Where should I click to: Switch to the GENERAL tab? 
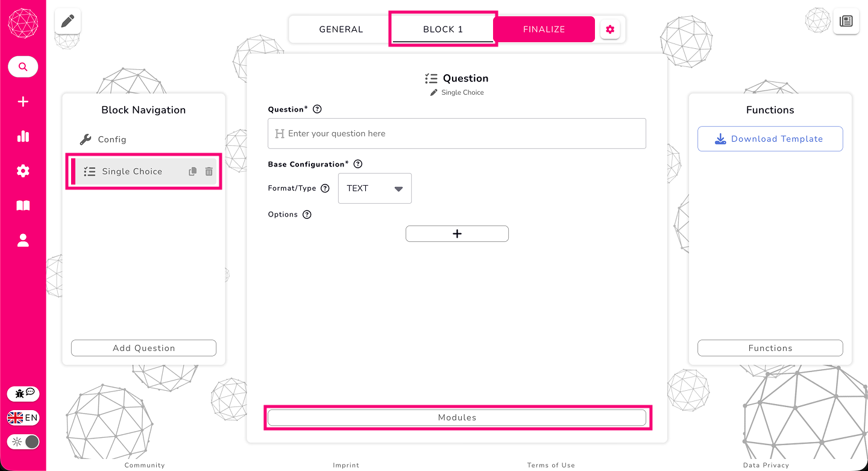pos(341,28)
